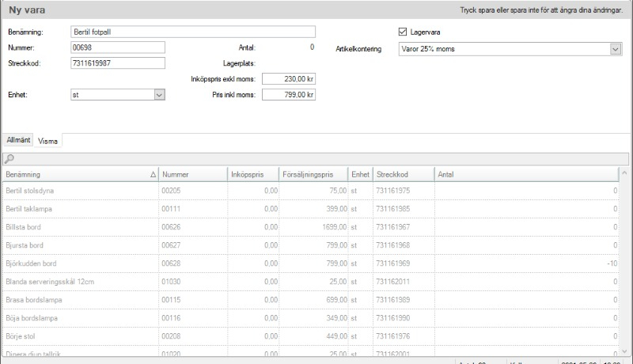The height and width of the screenshot is (364, 633).
Task: Select the Böja bordslampa row
Action: point(310,317)
